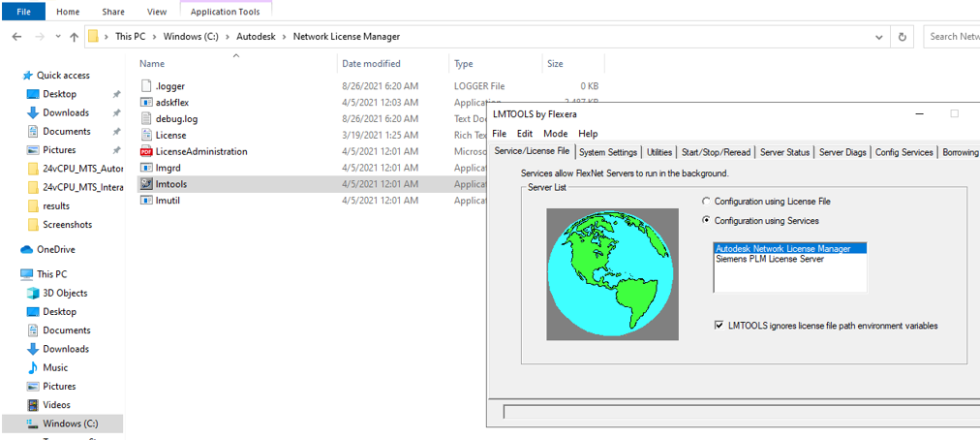Click the lmtools application file icon
This screenshot has height=440, width=980.
pyautogui.click(x=147, y=184)
